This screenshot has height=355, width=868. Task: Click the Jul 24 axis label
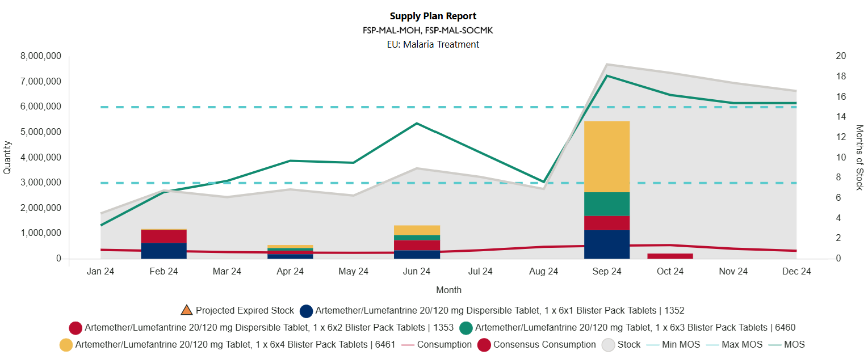coord(480,272)
